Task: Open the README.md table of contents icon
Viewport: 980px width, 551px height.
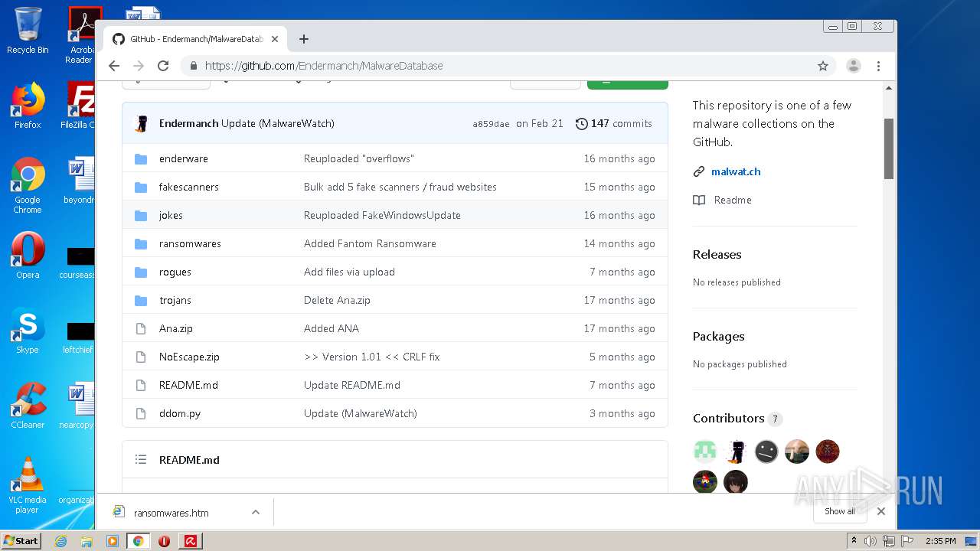Action: coord(141,459)
